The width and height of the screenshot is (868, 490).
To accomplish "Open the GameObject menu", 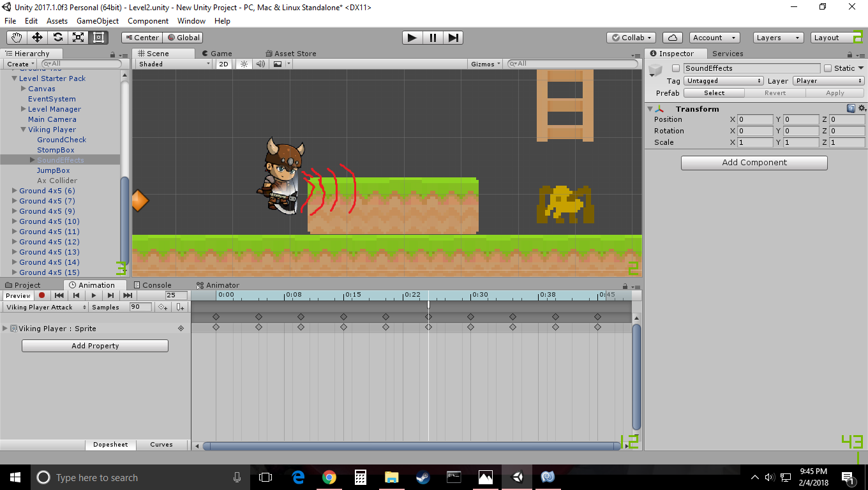I will 98,21.
